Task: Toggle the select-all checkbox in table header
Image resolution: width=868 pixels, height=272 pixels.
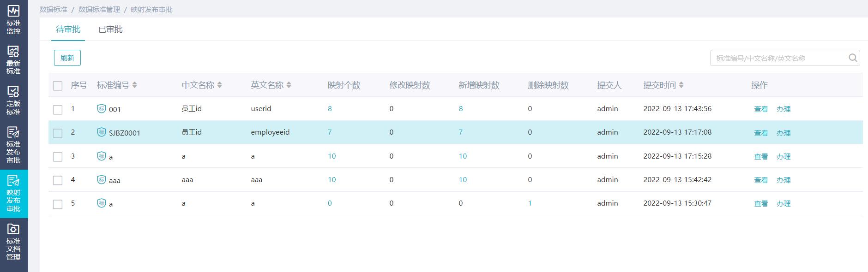Action: pos(58,86)
